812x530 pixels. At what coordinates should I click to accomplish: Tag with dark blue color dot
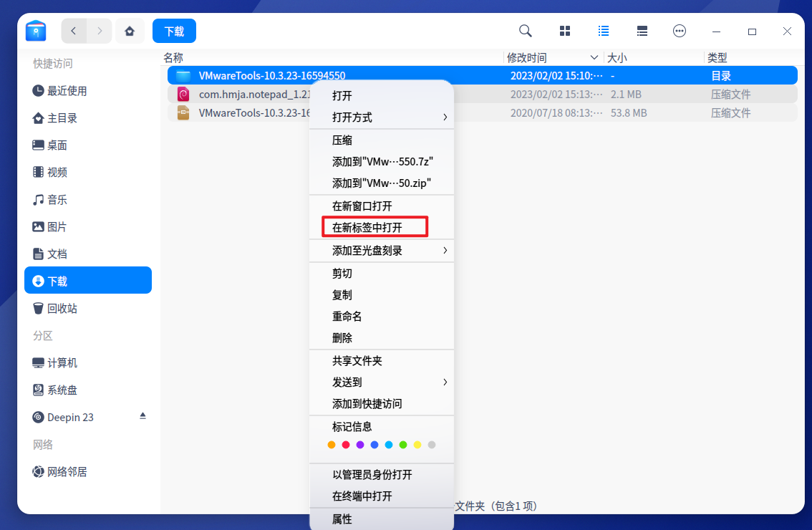[x=374, y=445]
